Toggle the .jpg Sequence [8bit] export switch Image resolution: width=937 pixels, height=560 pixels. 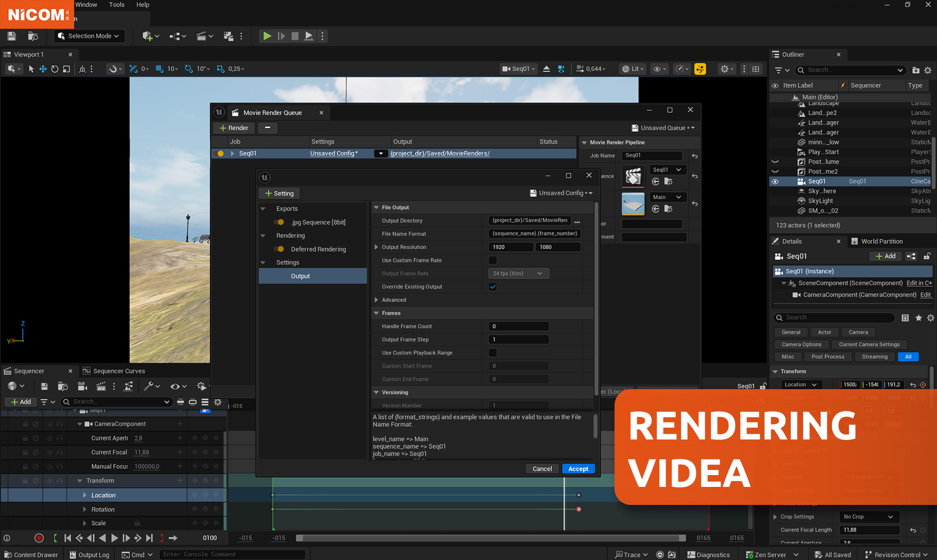pyautogui.click(x=279, y=222)
